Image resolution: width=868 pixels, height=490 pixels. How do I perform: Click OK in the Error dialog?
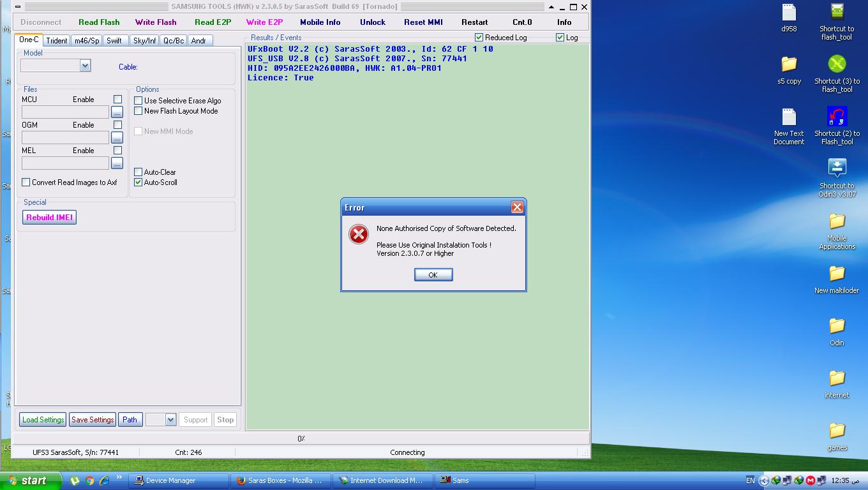433,275
